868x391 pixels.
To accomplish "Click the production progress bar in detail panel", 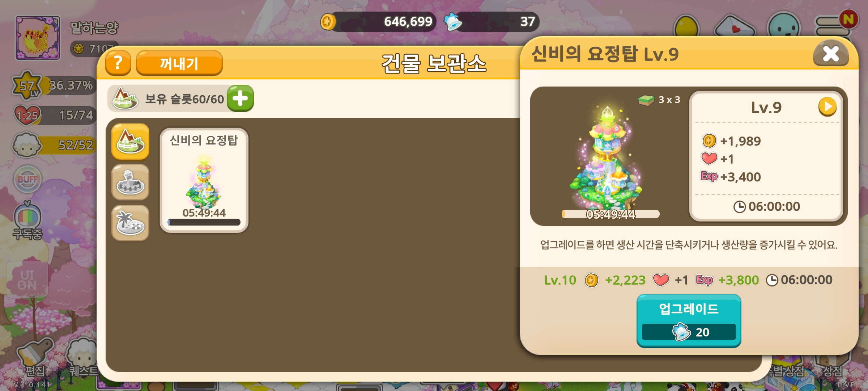I will 610,214.
